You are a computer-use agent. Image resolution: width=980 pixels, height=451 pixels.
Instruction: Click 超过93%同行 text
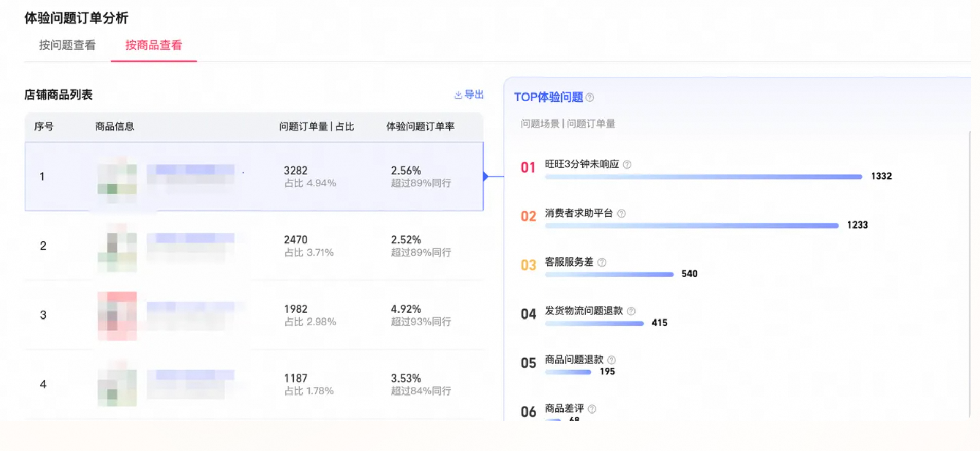pyautogui.click(x=421, y=322)
